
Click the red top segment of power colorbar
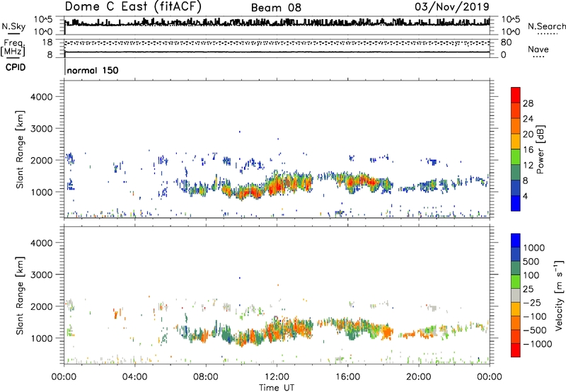(x=516, y=95)
